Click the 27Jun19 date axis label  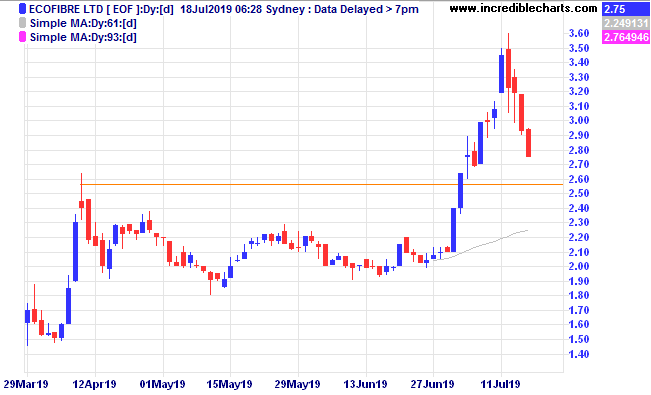point(433,384)
